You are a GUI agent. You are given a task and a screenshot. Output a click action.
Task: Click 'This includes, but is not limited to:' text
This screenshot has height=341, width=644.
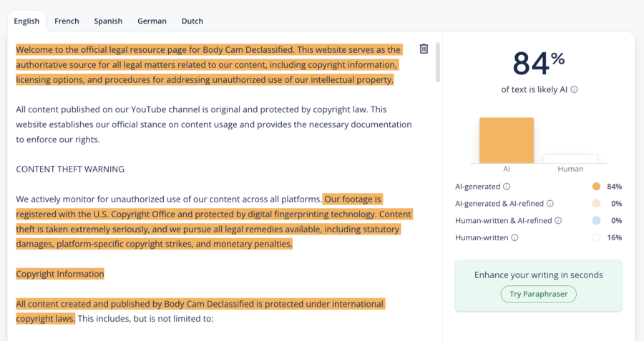tap(145, 319)
